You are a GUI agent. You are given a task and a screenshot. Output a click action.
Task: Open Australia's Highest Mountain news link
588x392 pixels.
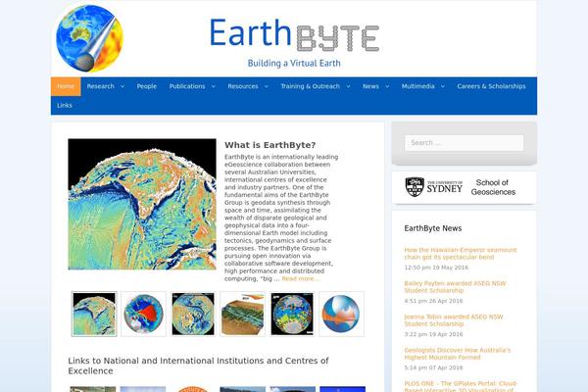[458, 354]
